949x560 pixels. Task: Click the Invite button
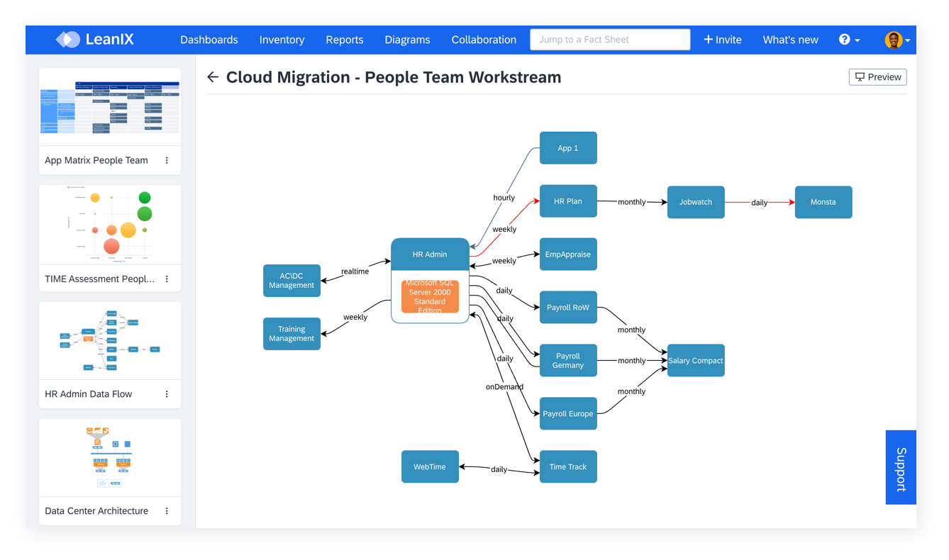[x=722, y=40]
